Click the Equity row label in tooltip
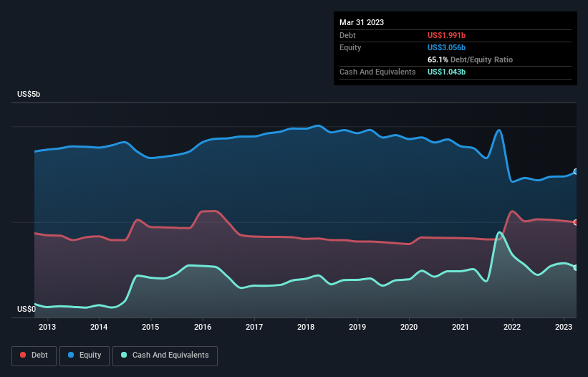 [x=350, y=47]
